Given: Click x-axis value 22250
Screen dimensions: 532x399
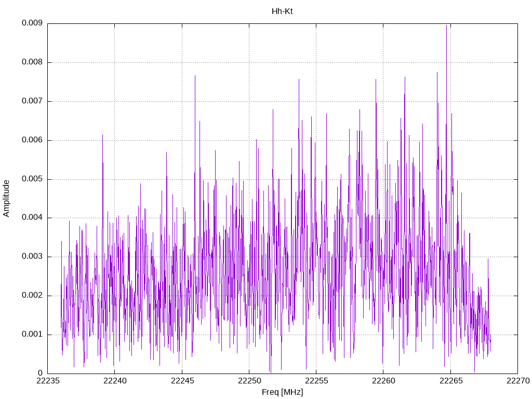Looking at the screenshot, I should [249, 381].
